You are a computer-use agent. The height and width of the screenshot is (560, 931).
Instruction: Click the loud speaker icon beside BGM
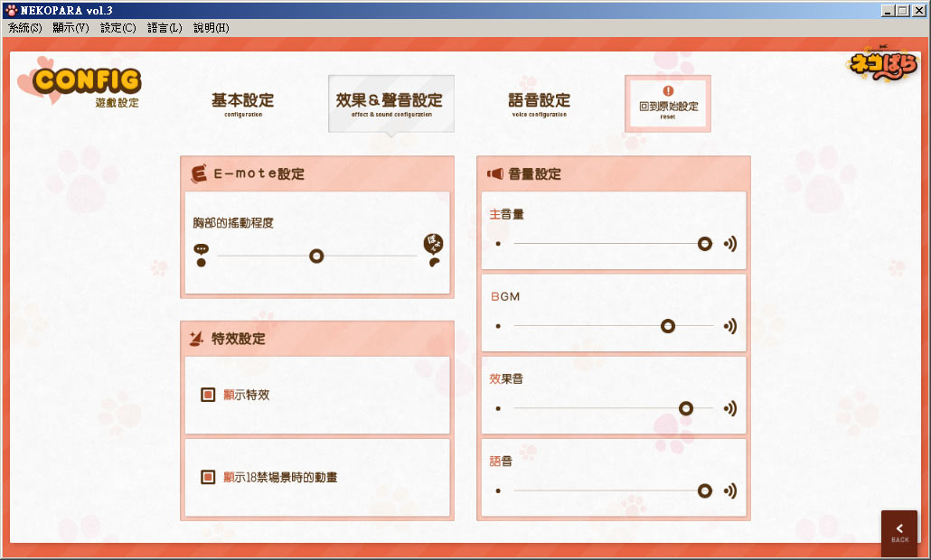(729, 326)
